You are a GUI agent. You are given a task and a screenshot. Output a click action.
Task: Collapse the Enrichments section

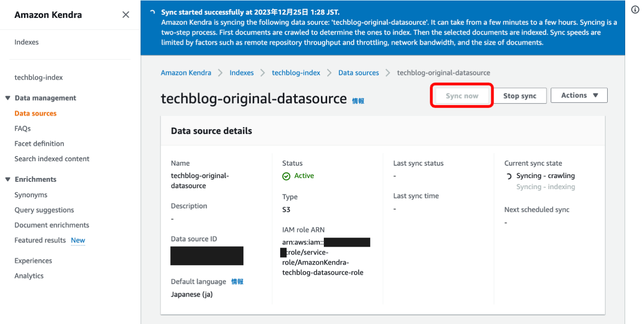point(8,179)
